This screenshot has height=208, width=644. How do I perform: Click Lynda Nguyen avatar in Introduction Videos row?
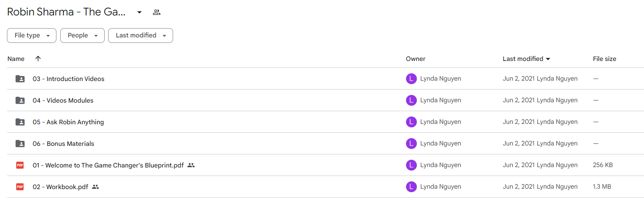pos(411,79)
